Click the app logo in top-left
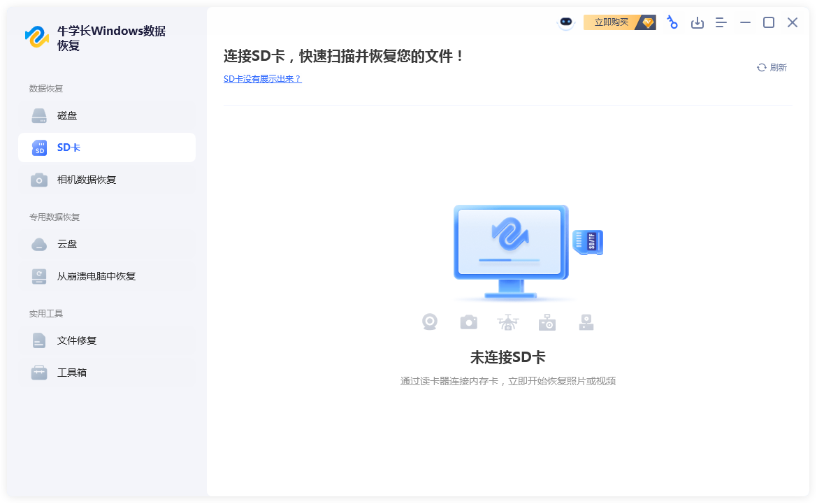The width and height of the screenshot is (817, 504). [x=37, y=37]
